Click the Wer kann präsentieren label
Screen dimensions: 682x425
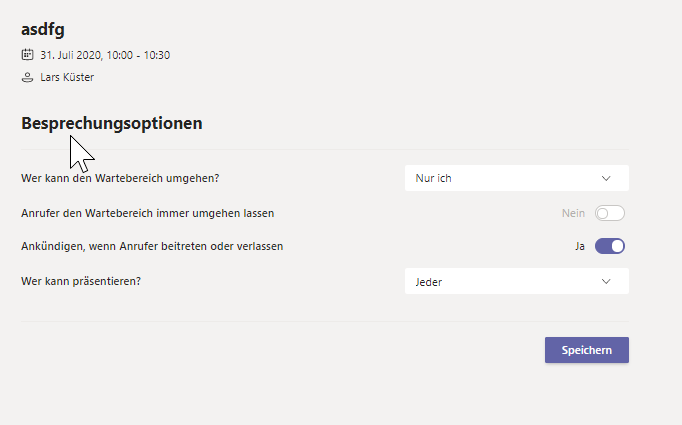81,281
